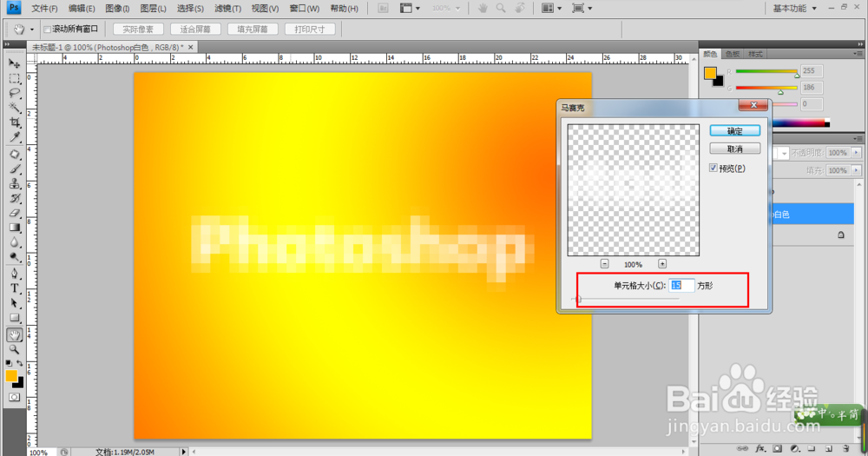Select the Zoom tool in toolbox
Image resolution: width=868 pixels, height=456 pixels.
[15, 350]
